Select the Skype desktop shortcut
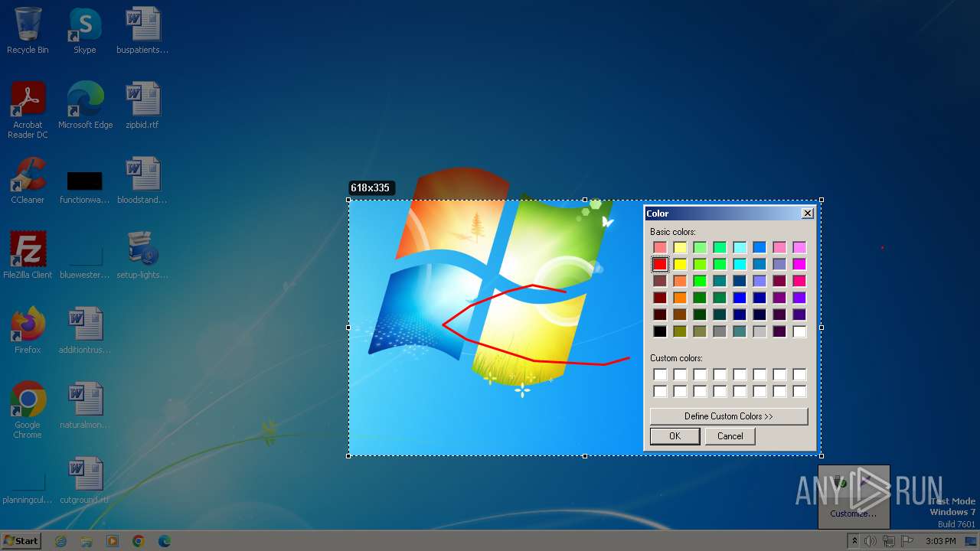980x551 pixels. [x=84, y=31]
